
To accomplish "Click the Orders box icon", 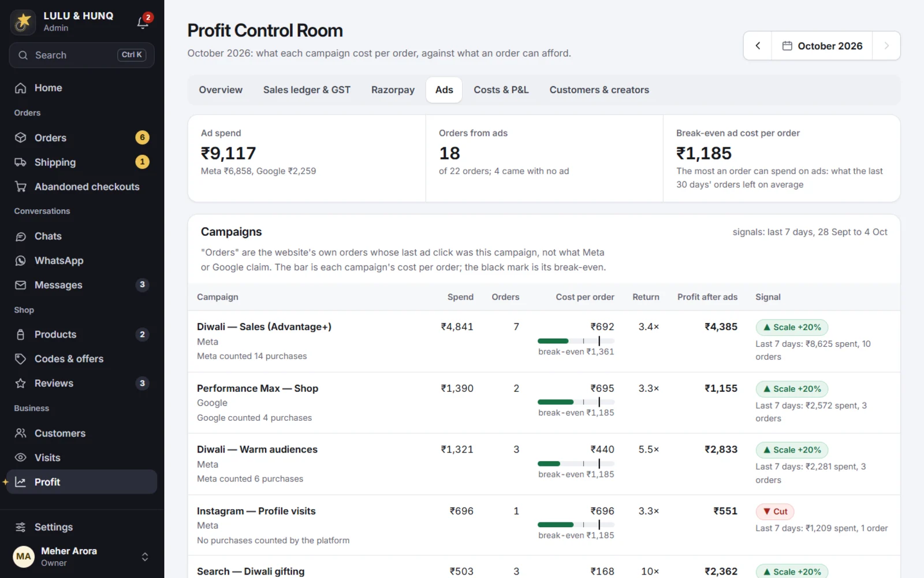I will tap(21, 138).
